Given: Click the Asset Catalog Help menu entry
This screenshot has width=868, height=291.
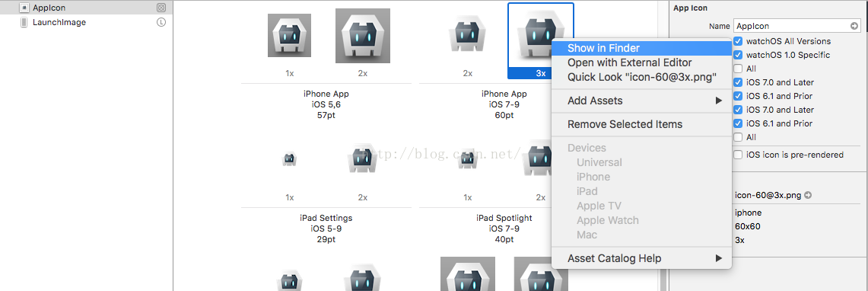Looking at the screenshot, I should tap(641, 258).
